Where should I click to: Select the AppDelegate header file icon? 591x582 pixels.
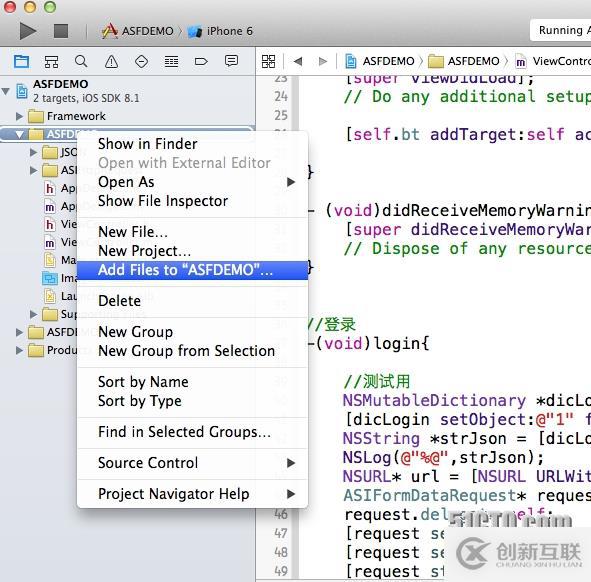pos(50,188)
